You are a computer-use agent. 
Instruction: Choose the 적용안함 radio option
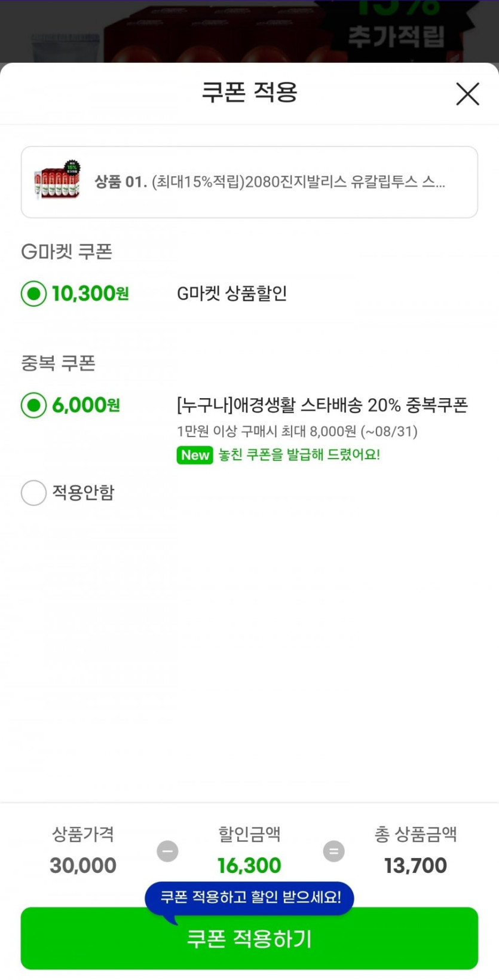[x=33, y=493]
